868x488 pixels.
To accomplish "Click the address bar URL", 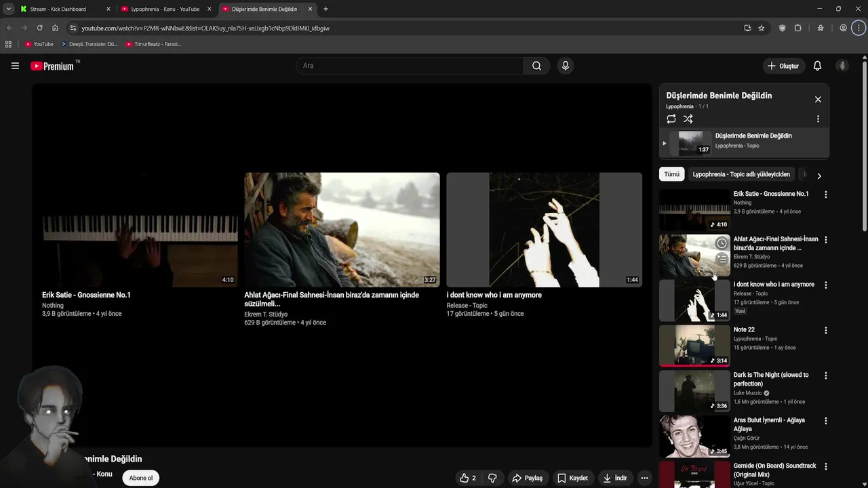I will [x=205, y=28].
